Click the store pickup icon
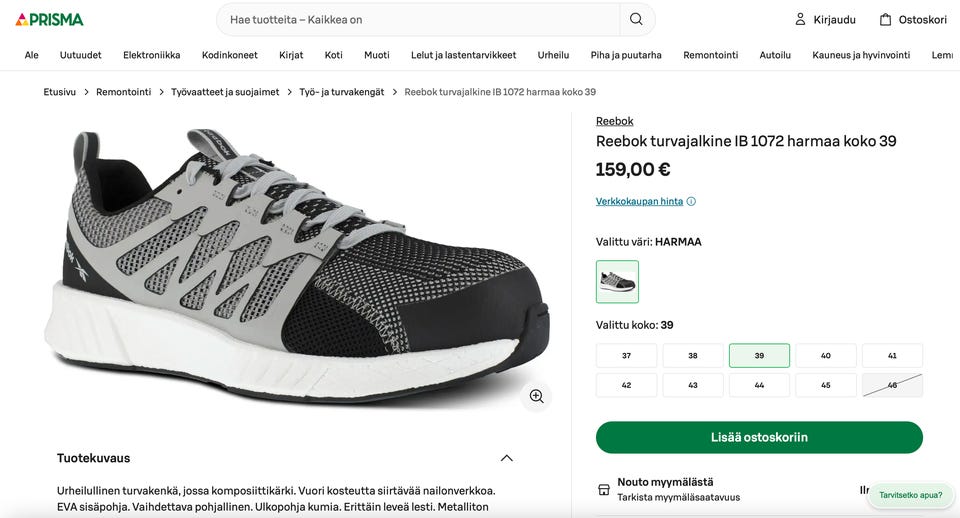This screenshot has width=960, height=518. [604, 490]
